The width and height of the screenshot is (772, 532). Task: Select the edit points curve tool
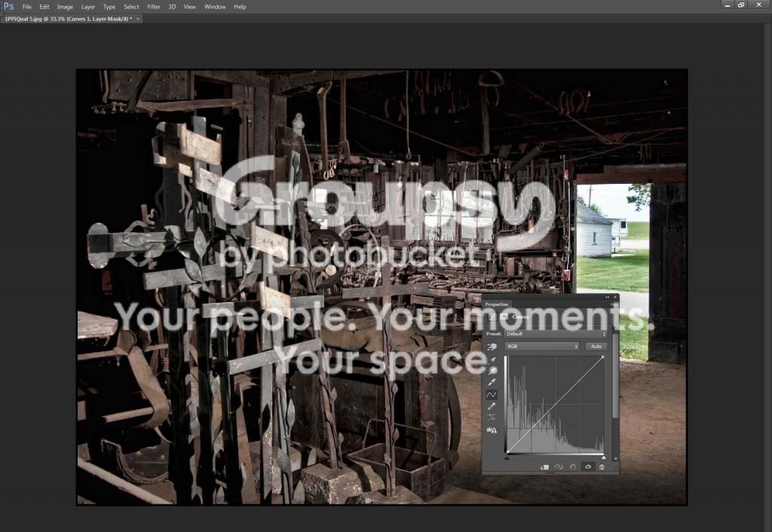(x=492, y=395)
